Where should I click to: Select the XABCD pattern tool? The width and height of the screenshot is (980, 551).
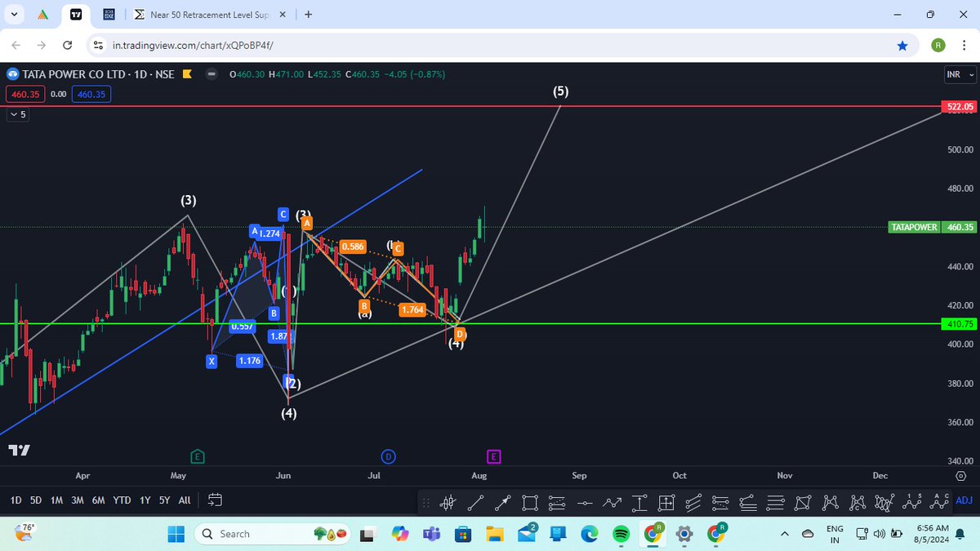(x=830, y=503)
